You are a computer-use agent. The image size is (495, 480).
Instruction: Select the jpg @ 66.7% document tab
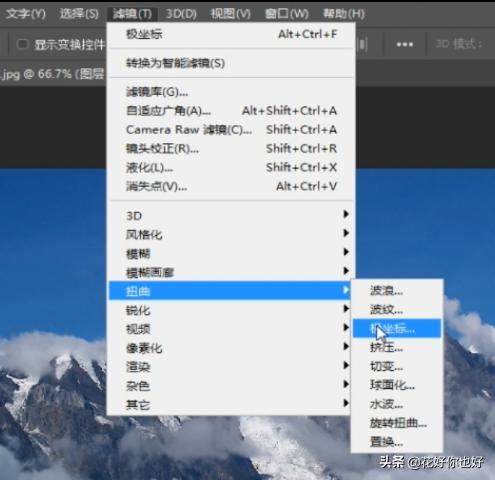(x=53, y=74)
